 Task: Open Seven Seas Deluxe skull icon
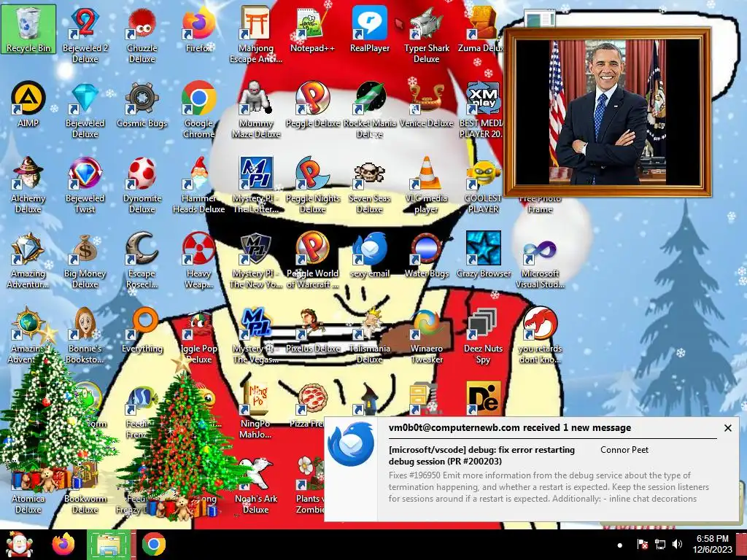pos(370,184)
